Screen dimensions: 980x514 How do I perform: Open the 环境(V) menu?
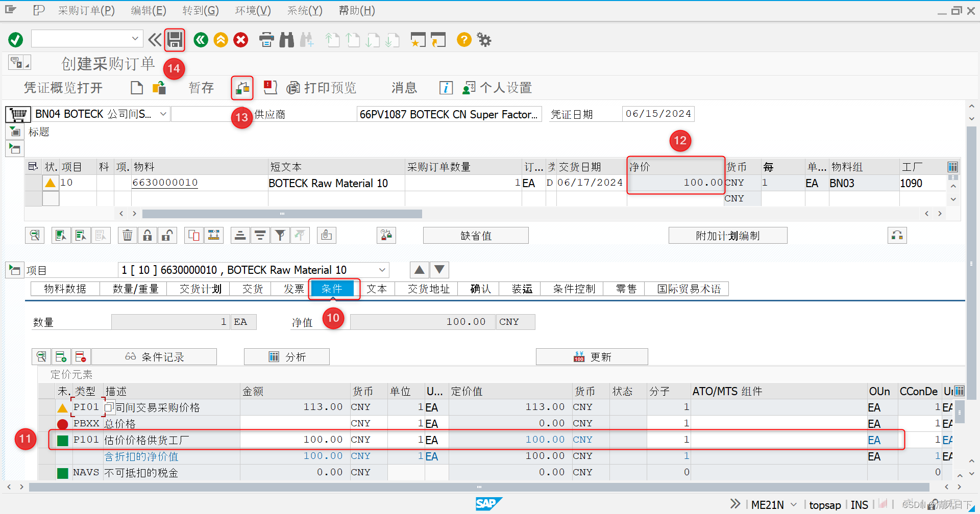click(253, 10)
